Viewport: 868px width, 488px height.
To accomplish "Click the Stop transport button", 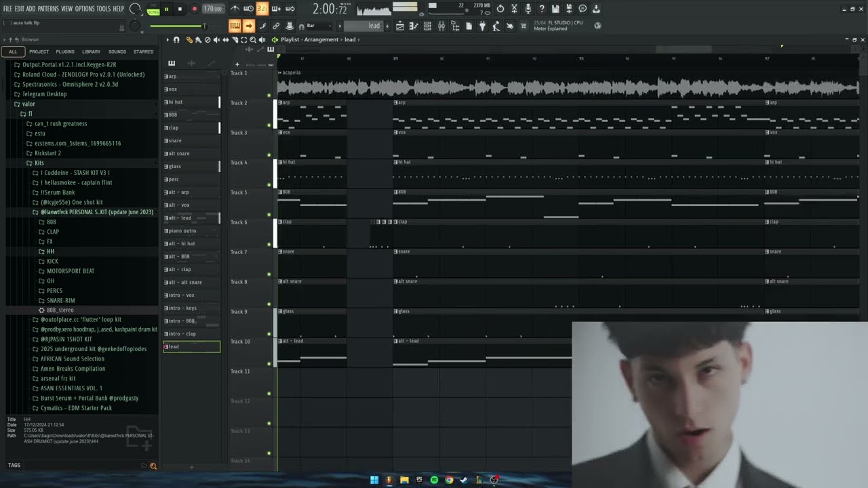I will [x=180, y=9].
